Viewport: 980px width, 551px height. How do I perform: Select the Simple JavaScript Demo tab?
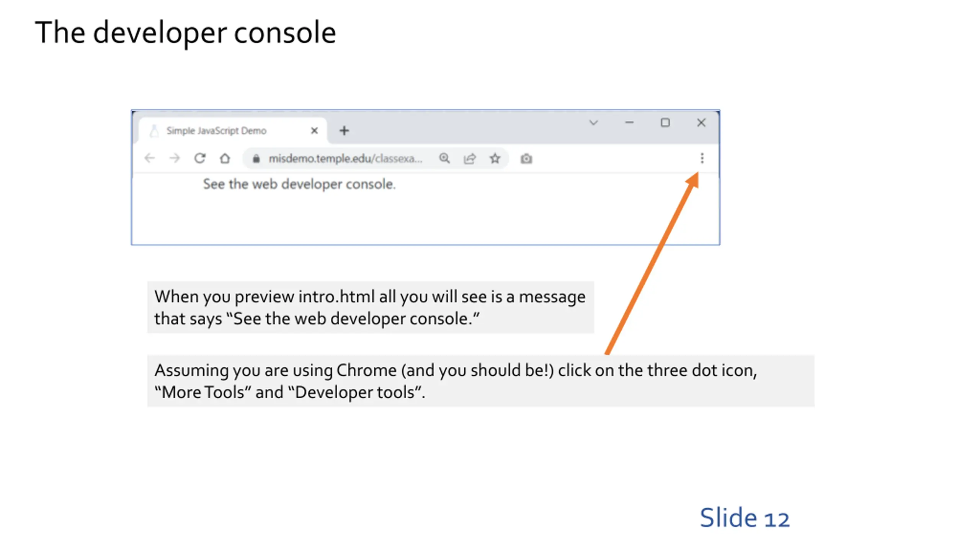232,131
